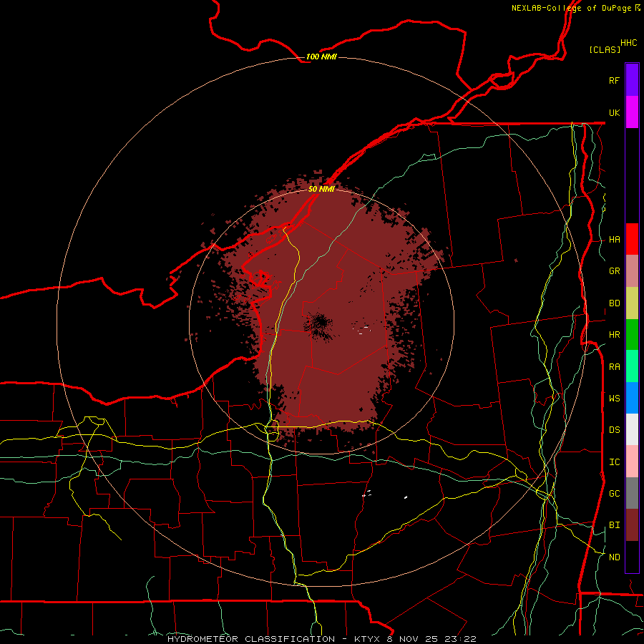
Task: Click the HR green legend swatch
Action: pos(632,335)
